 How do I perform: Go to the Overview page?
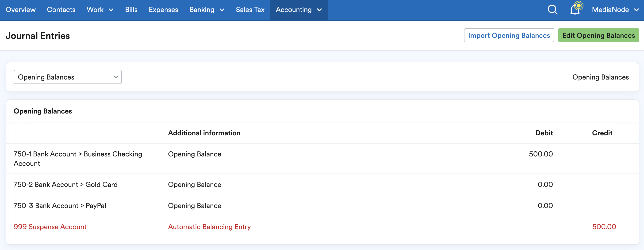point(20,10)
